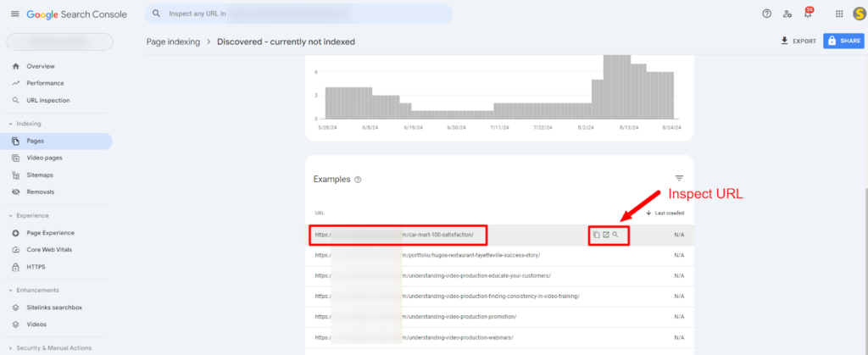Click the blue Share button

[x=843, y=41]
